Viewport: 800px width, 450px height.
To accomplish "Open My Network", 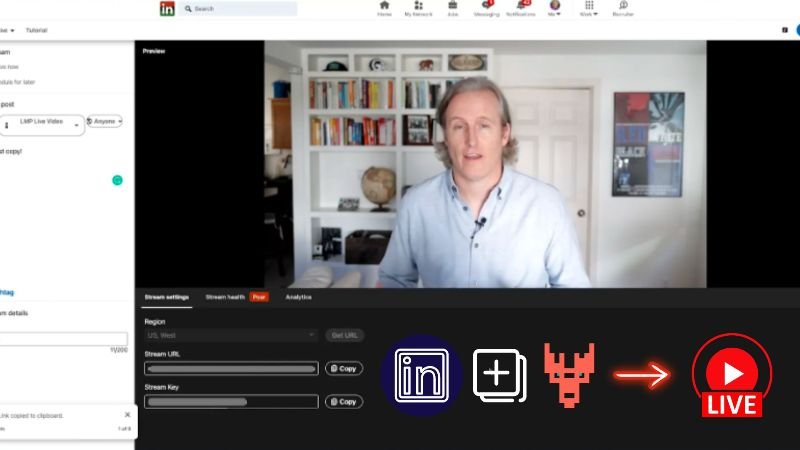I will [x=418, y=9].
